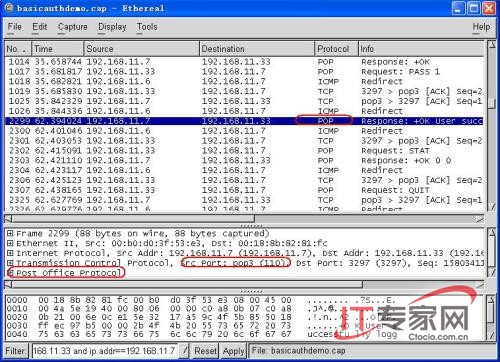Select packet 1018 ICMP Redirect row
The image size is (500, 362).
244,81
